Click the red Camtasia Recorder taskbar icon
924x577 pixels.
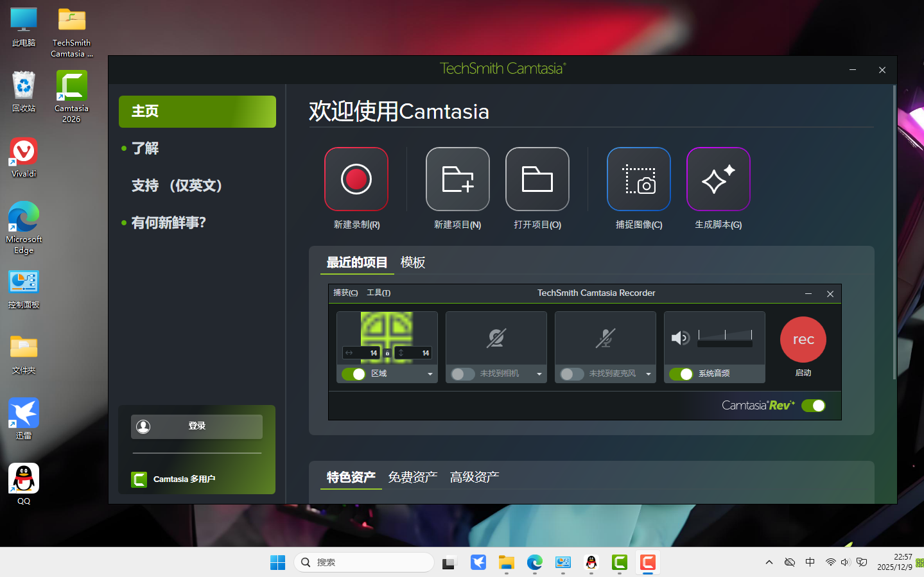coord(648,563)
